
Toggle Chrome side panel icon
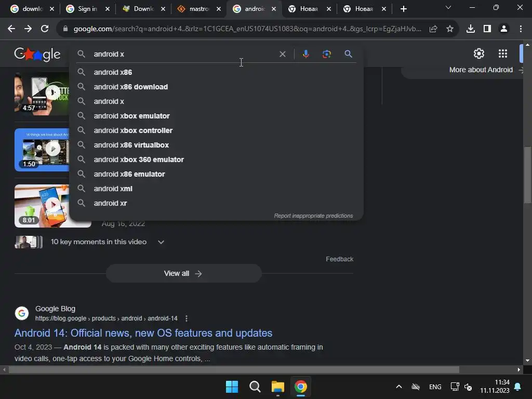point(487,29)
